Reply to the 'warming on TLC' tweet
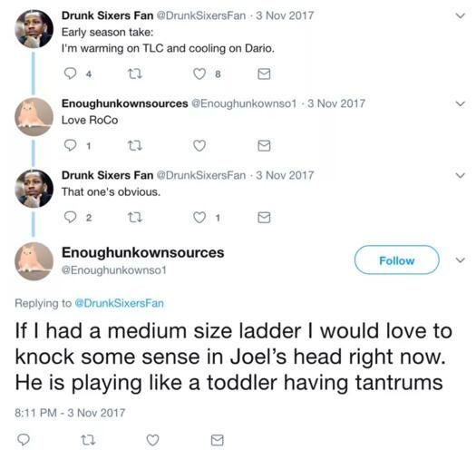 click(71, 73)
